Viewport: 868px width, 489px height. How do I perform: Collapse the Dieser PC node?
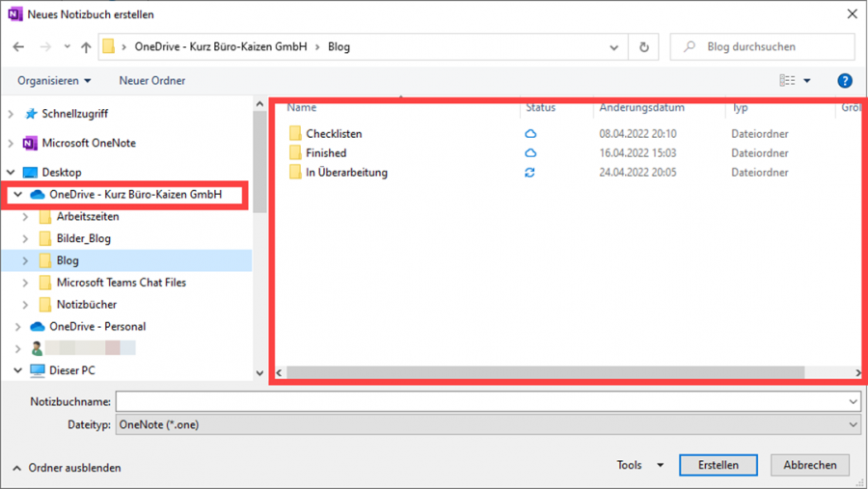(17, 370)
